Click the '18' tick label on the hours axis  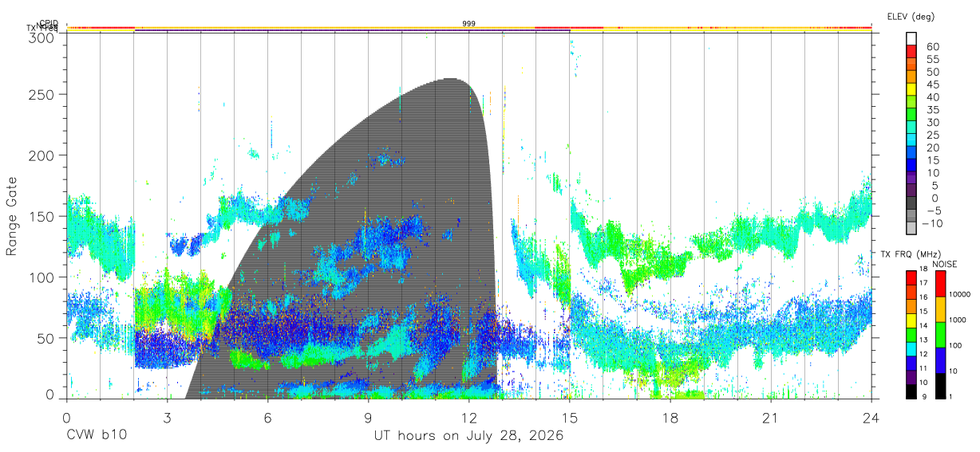coord(670,418)
